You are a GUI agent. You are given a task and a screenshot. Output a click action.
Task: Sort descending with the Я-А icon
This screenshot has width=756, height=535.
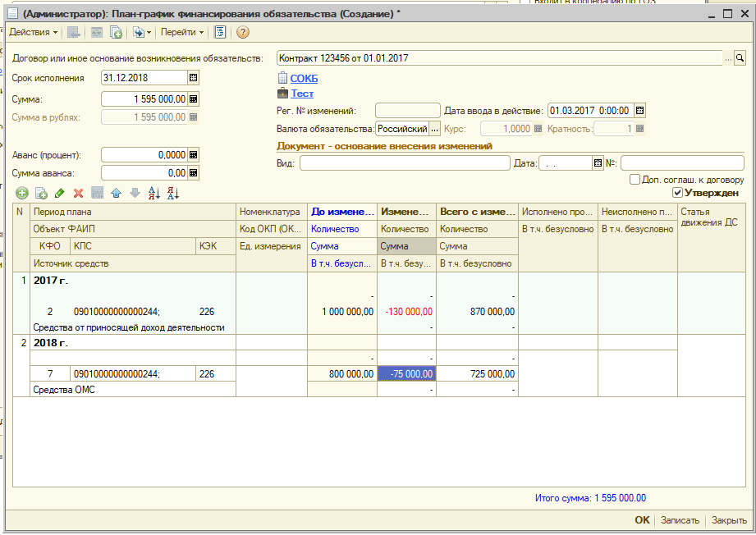pos(172,193)
